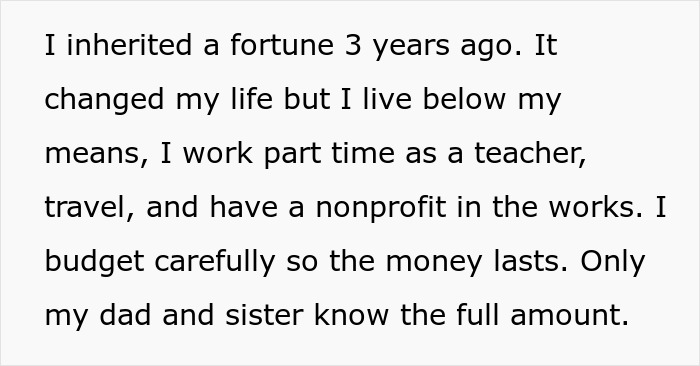Screen dimensions: 700x366
Task: Click the word "nonprofit"
Action: click(x=381, y=209)
